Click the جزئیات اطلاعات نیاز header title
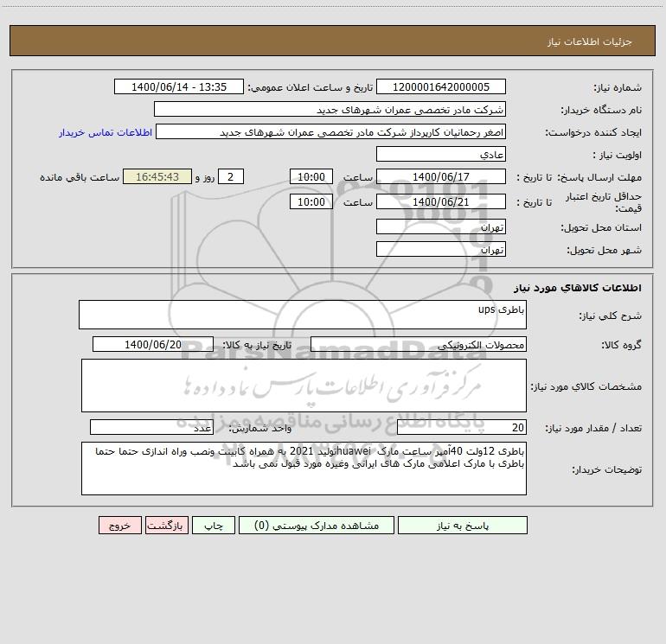 590,41
